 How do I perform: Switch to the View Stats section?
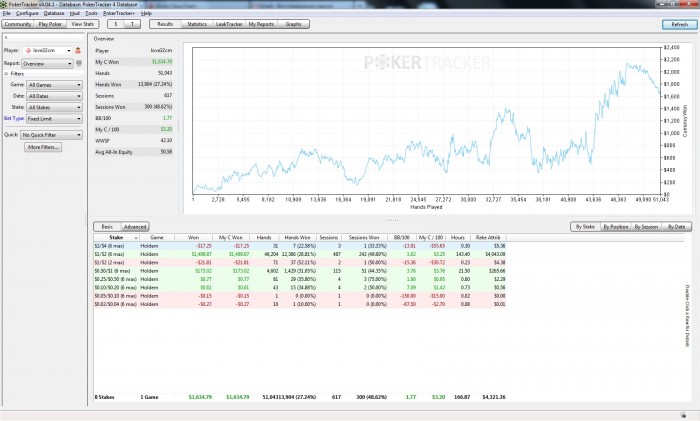tap(83, 24)
